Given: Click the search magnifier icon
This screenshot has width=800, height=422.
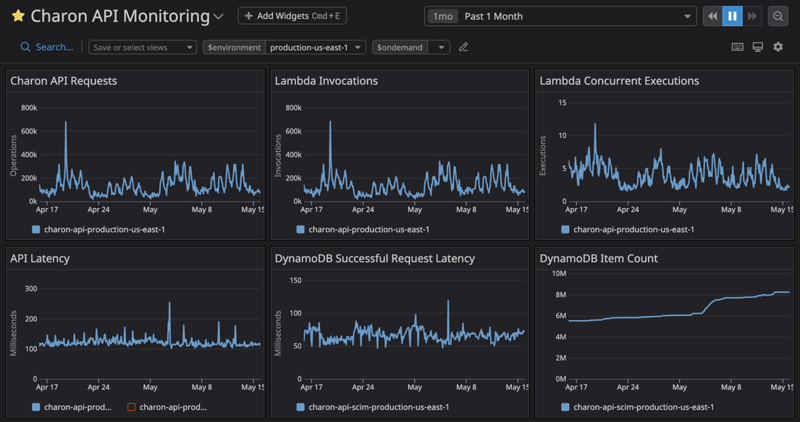Looking at the screenshot, I should pos(25,47).
